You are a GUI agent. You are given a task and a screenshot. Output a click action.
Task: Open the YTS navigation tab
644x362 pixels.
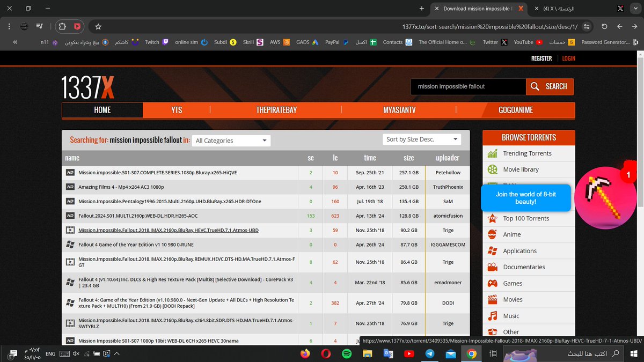(177, 110)
